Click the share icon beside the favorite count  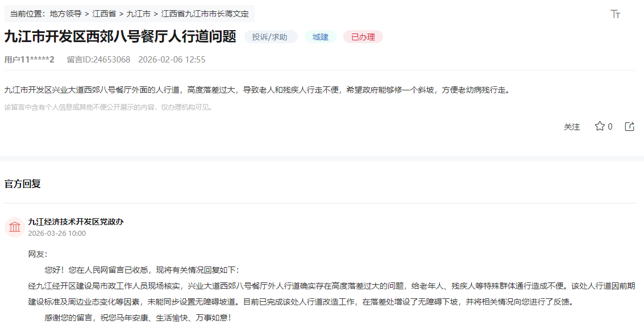click(629, 126)
